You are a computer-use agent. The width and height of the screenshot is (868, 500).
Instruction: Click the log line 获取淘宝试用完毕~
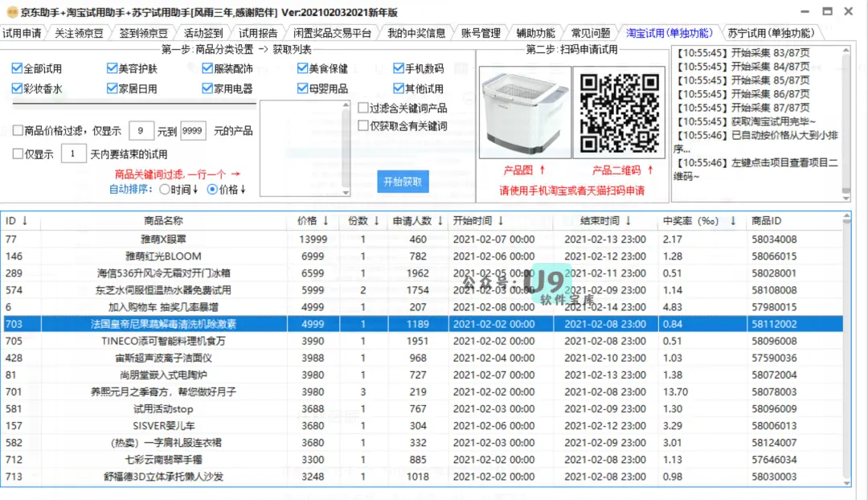pos(746,121)
